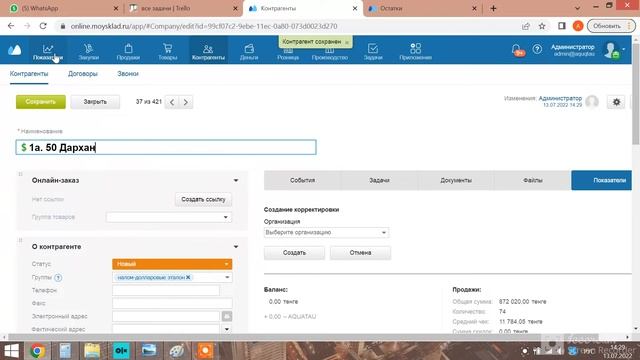Click the Факс input field
This screenshot has width=640, height=360.
pos(172,303)
